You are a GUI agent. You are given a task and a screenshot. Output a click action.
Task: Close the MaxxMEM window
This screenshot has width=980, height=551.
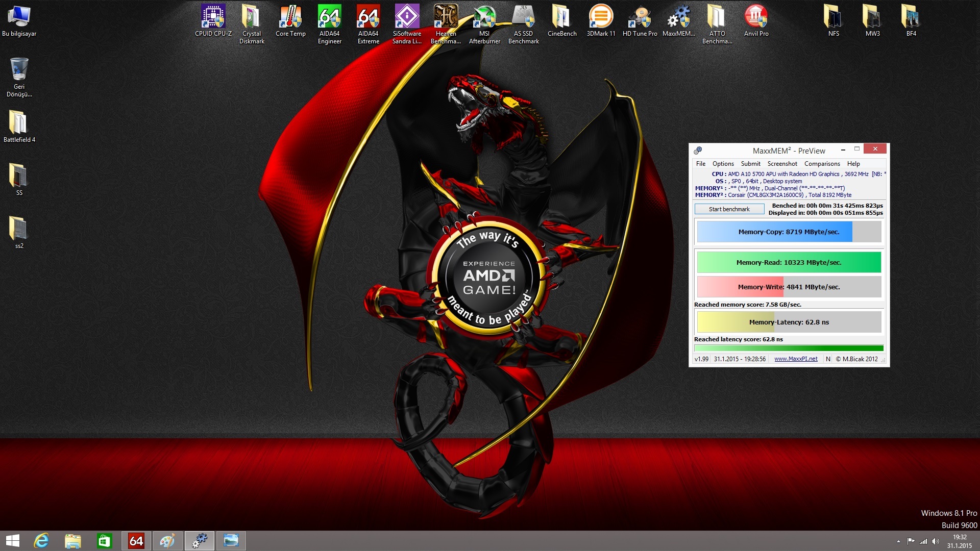click(875, 149)
